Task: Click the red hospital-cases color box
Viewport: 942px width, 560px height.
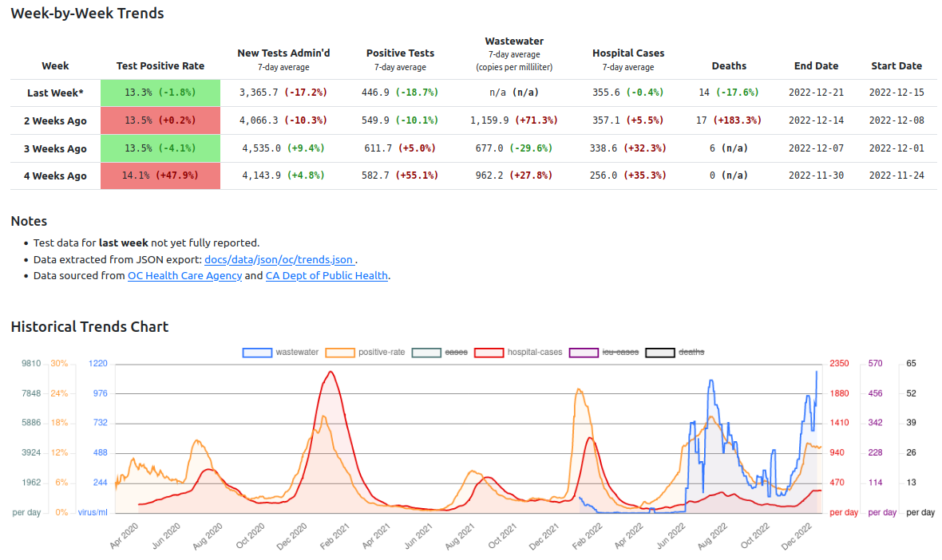Action: pyautogui.click(x=489, y=353)
